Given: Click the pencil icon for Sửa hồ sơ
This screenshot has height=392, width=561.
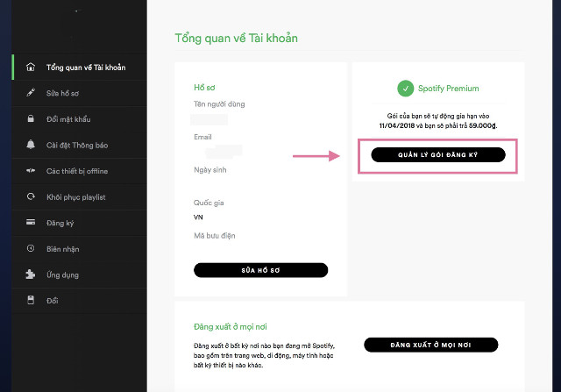Looking at the screenshot, I should 31,92.
